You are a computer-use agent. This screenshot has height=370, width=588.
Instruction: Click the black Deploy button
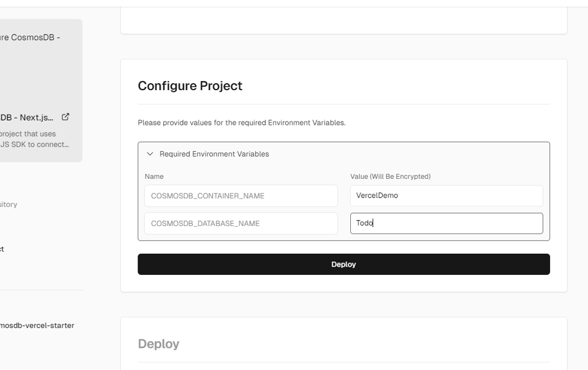click(344, 265)
